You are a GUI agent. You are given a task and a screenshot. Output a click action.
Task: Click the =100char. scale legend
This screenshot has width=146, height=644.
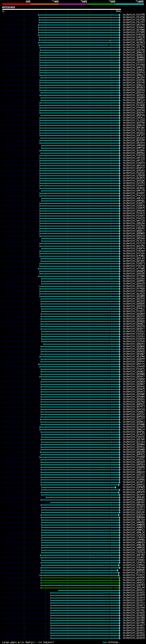pyautogui.click(x=111, y=642)
